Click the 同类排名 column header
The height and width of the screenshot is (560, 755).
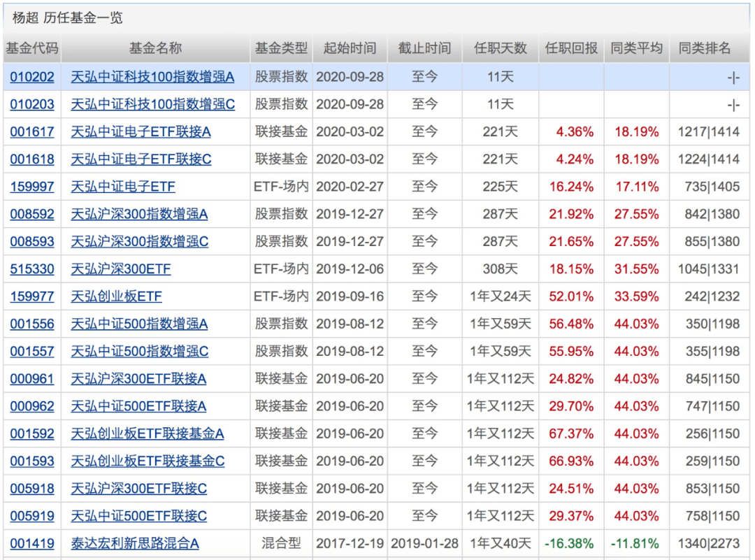click(x=705, y=48)
